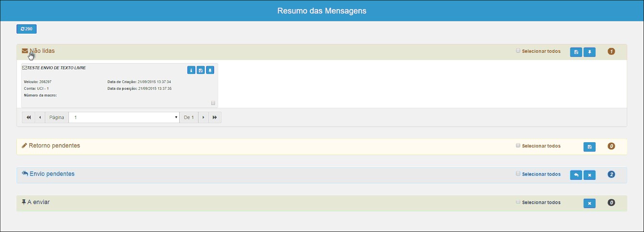The image size is (644, 232).
Task: Click the Não lidas count badge 1
Action: click(611, 51)
